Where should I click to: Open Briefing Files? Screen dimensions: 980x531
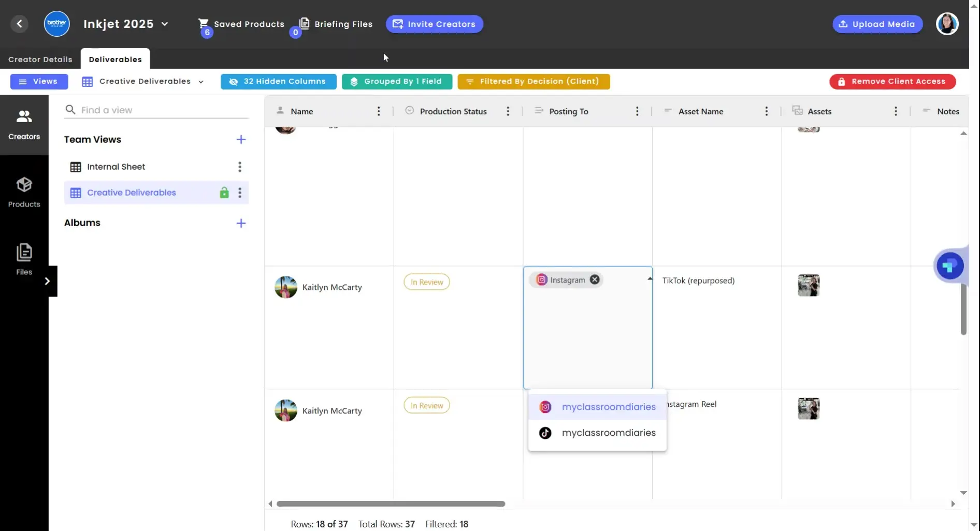[336, 24]
